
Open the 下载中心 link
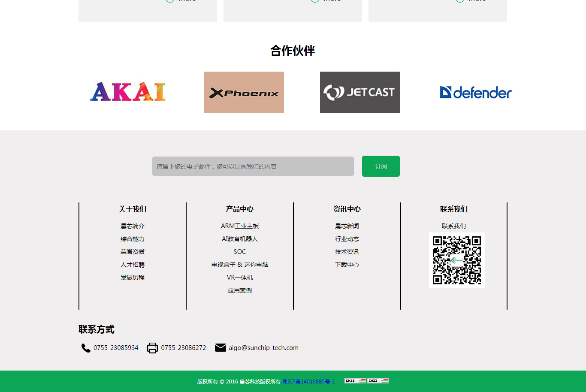click(x=347, y=265)
